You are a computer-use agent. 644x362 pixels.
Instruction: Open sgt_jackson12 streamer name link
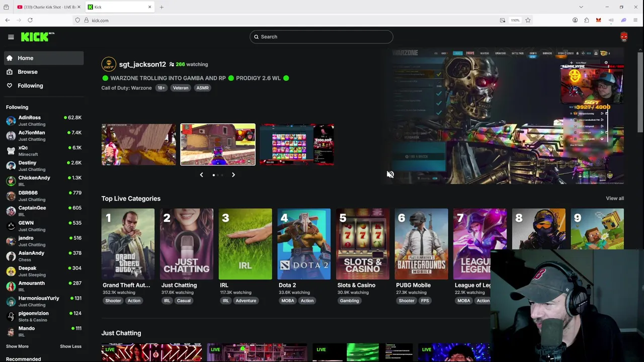click(x=142, y=64)
